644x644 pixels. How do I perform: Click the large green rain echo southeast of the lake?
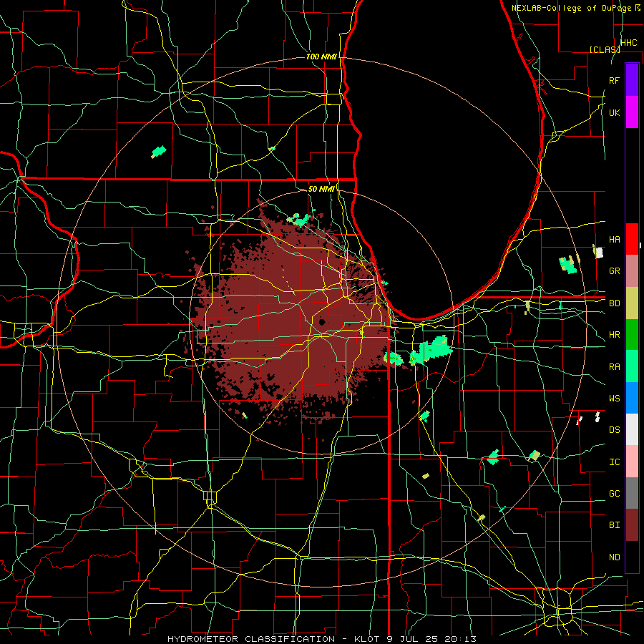(x=431, y=350)
